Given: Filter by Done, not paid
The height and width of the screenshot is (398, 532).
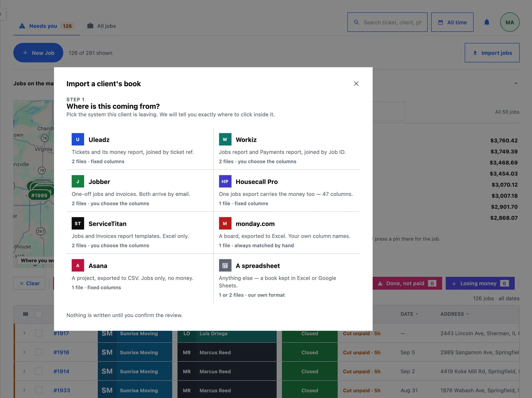Looking at the screenshot, I should 407,283.
